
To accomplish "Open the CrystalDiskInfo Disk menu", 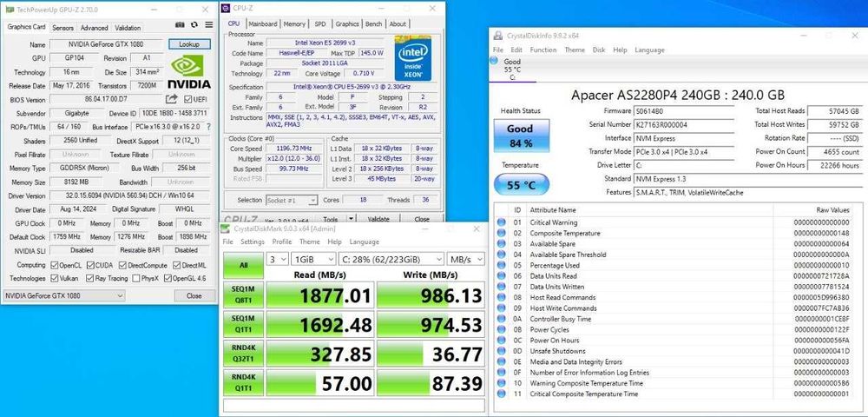I will click(x=599, y=50).
